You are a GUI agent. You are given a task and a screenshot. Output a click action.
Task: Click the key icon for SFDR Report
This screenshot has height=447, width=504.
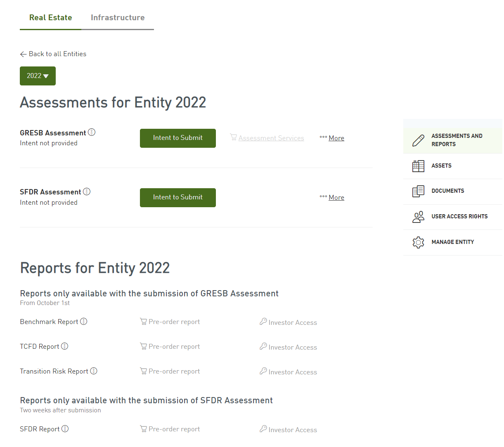click(x=263, y=429)
